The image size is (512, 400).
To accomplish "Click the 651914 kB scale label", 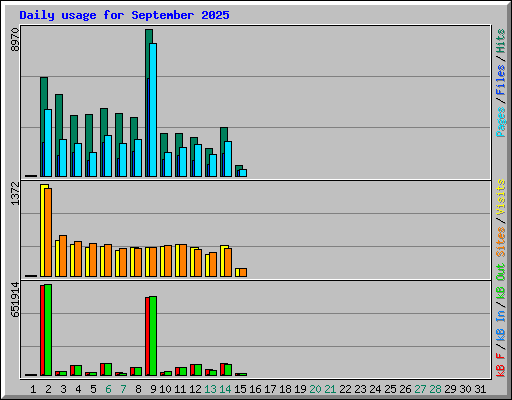I will pos(15,300).
